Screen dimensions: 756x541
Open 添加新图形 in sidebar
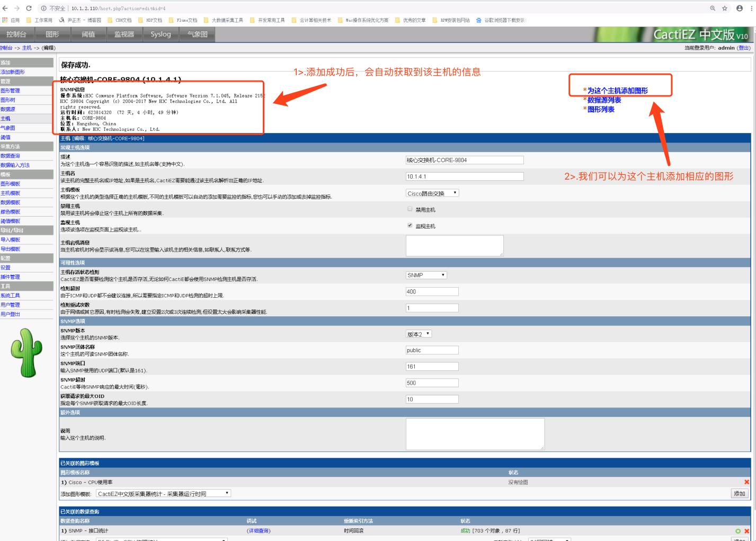13,72
